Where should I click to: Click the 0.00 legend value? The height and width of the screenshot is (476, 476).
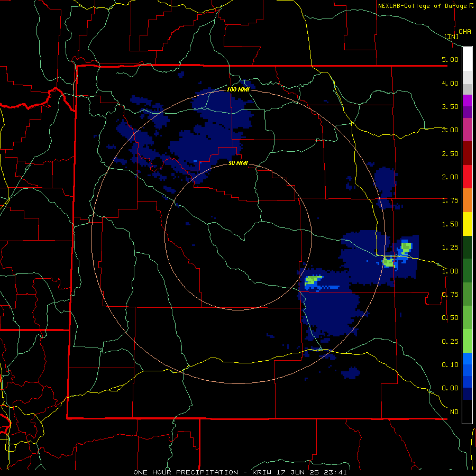click(450, 388)
